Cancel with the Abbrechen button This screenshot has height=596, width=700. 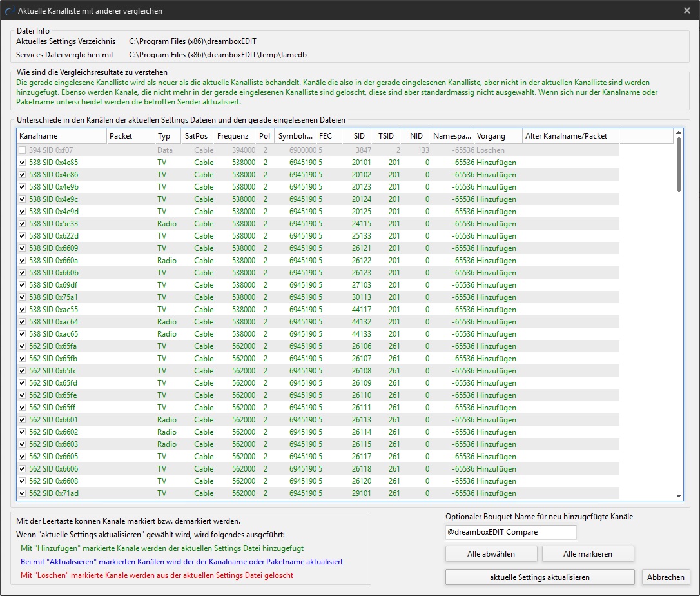tap(666, 577)
